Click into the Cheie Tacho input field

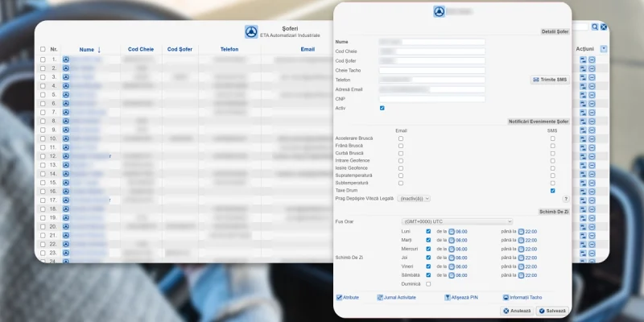coord(432,70)
